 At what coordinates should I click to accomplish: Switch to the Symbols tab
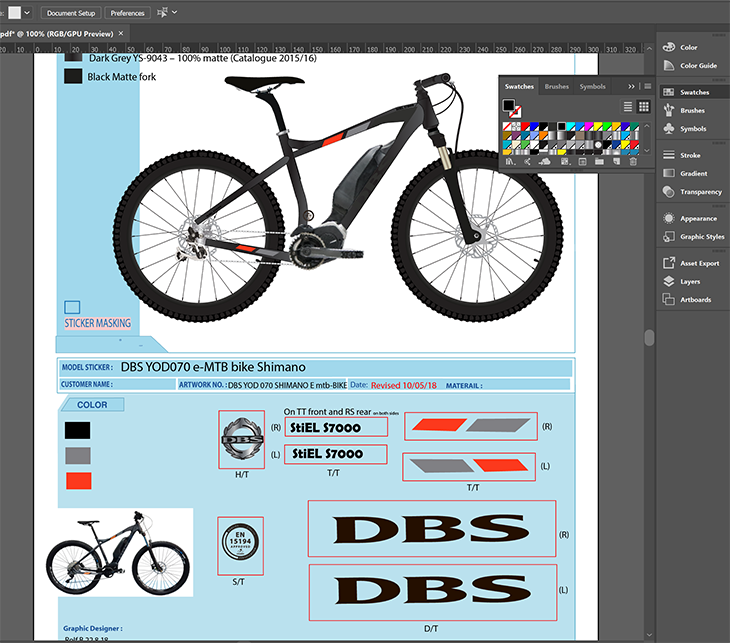tap(592, 86)
